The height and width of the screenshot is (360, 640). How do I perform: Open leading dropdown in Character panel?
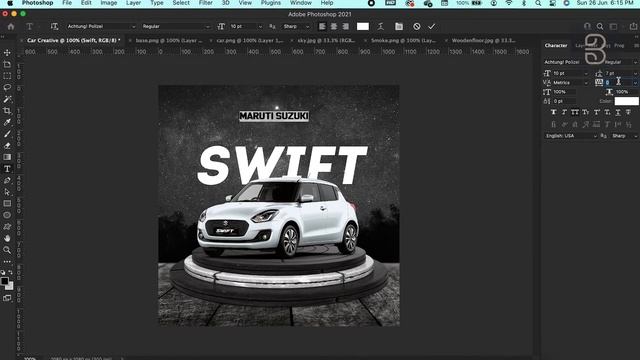(x=636, y=73)
